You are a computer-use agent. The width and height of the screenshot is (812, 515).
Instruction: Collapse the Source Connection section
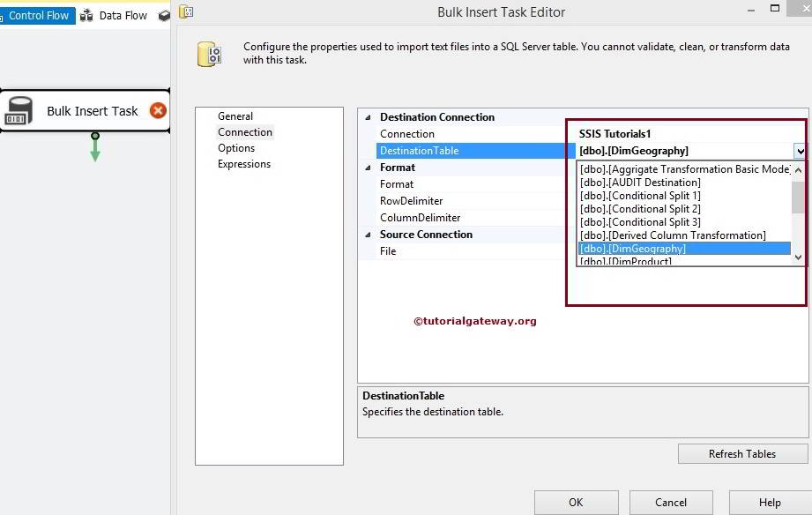tap(367, 234)
